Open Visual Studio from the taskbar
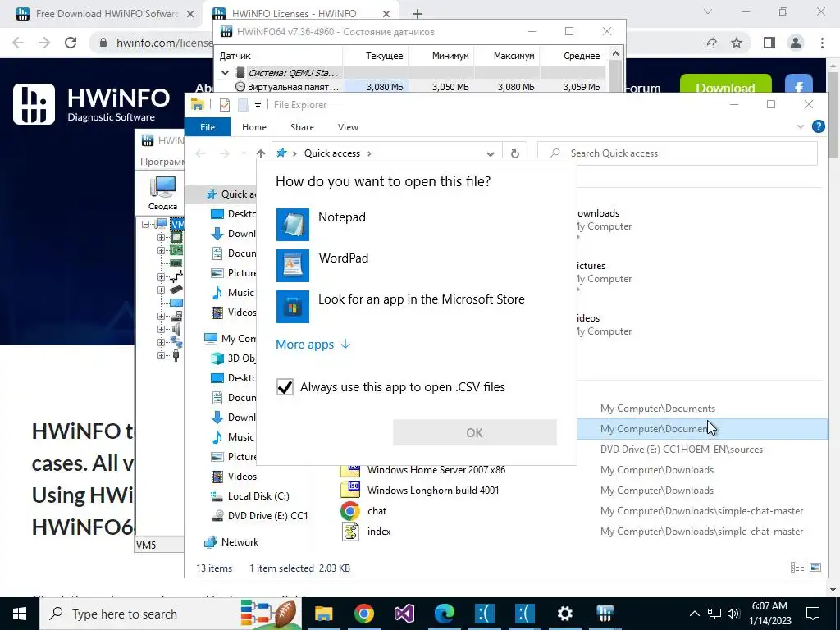The width and height of the screenshot is (840, 630). [x=404, y=614]
